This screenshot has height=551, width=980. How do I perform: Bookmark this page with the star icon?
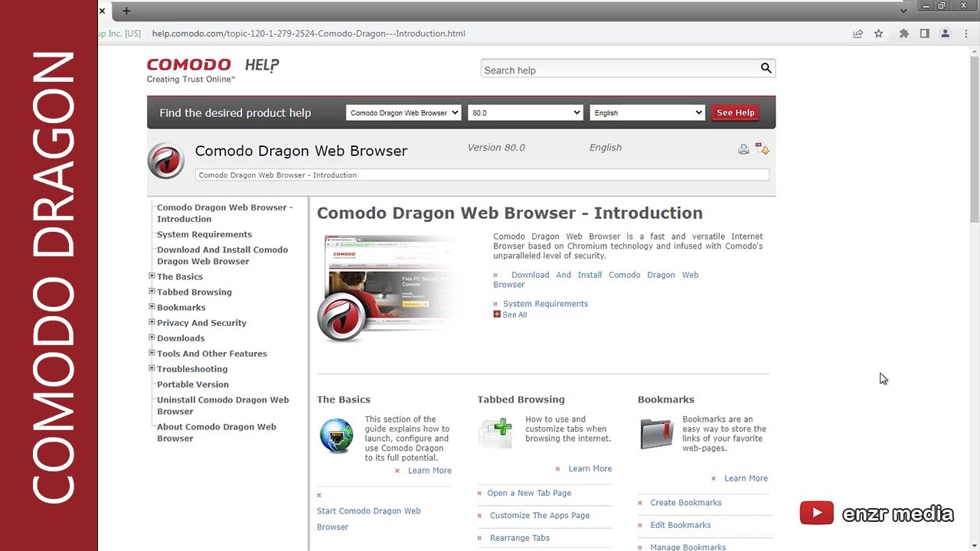point(879,34)
